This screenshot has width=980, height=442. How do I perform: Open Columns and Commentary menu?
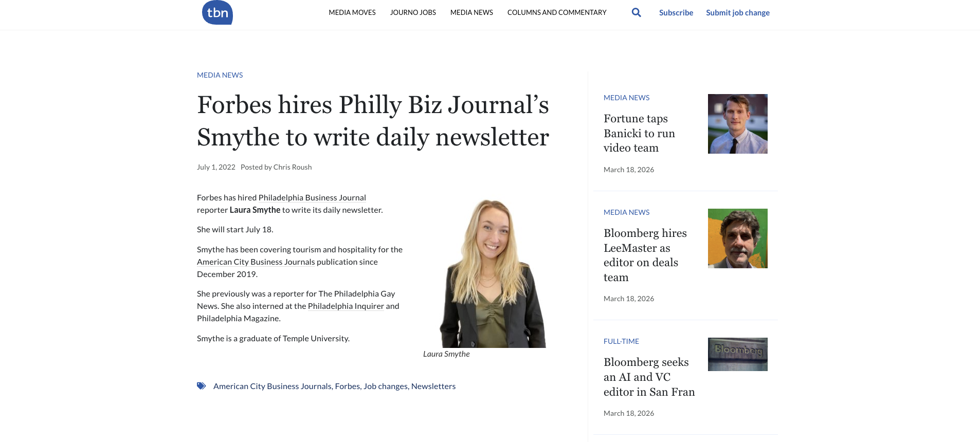click(557, 12)
